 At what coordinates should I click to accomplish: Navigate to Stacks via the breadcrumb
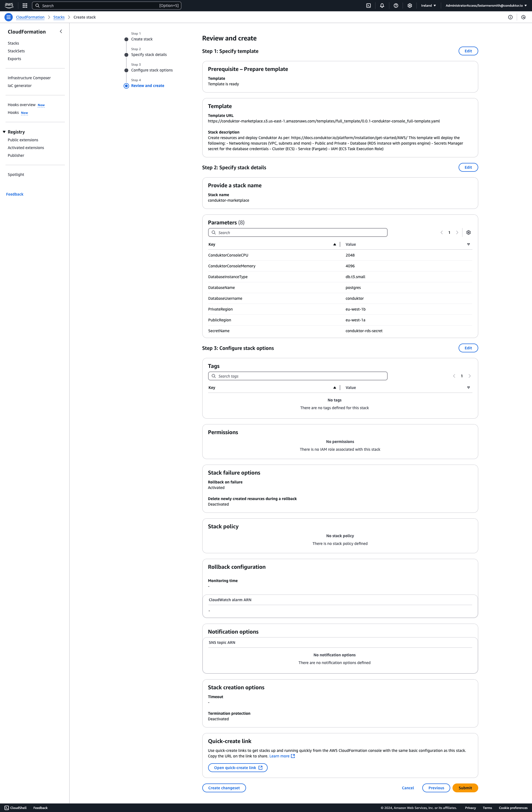point(59,17)
